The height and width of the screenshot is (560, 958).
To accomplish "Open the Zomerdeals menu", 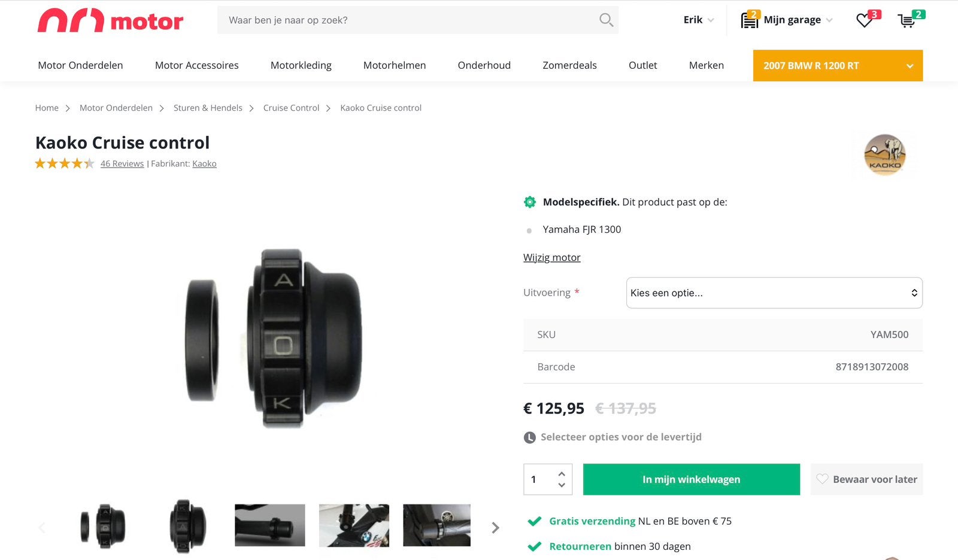I will click(569, 65).
